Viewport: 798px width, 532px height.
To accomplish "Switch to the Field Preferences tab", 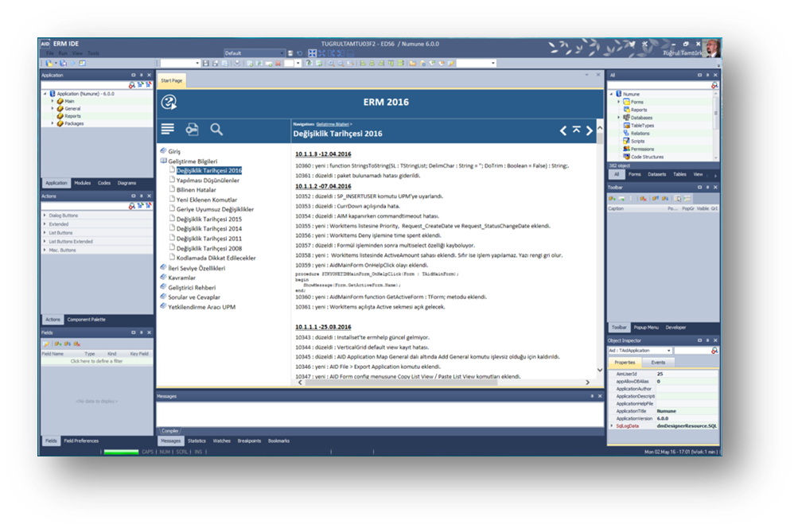I will (x=81, y=441).
